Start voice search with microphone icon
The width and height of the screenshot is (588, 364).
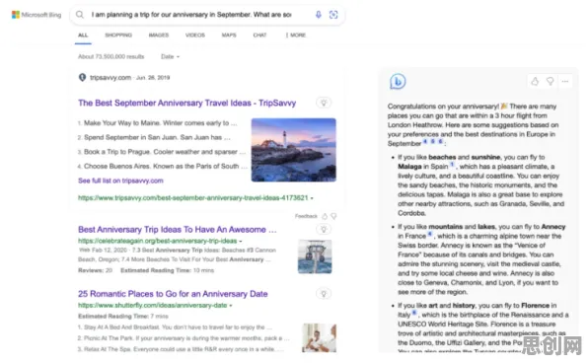(x=319, y=15)
